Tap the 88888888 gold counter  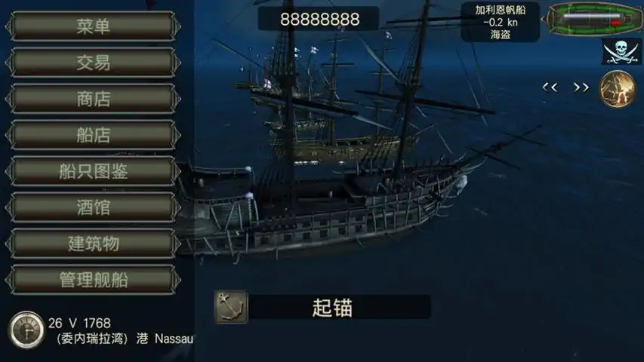click(x=319, y=19)
